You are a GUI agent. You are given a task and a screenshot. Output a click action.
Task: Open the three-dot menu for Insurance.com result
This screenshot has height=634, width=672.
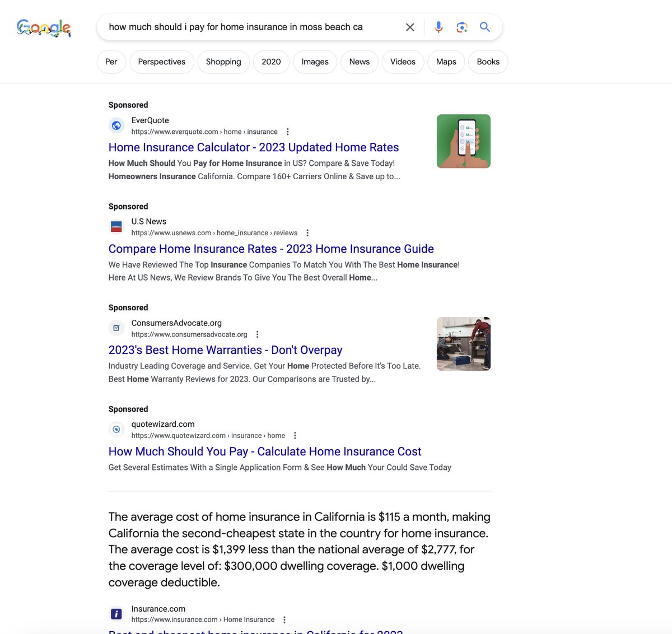pyautogui.click(x=284, y=619)
